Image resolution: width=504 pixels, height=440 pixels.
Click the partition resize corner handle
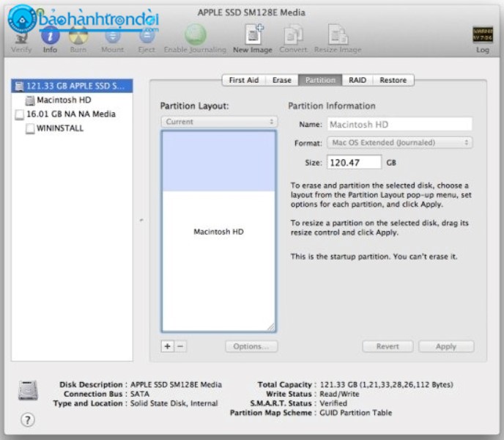pyautogui.click(x=271, y=327)
